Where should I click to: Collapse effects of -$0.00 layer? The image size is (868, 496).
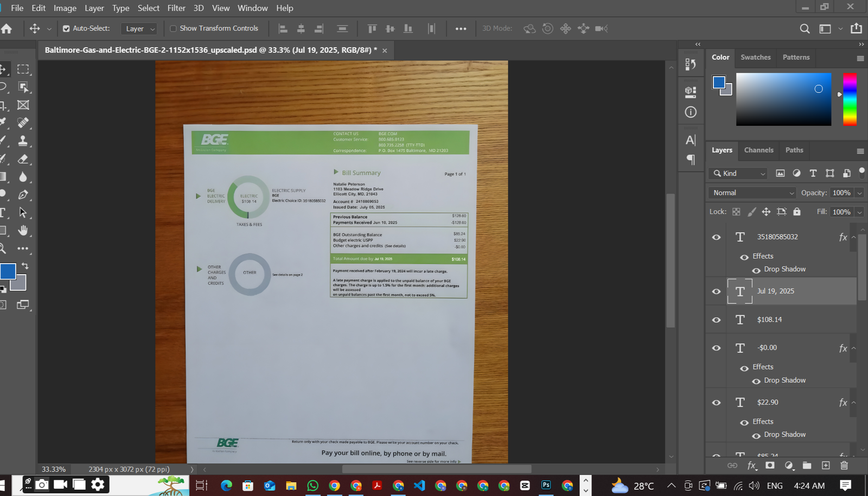click(x=853, y=348)
